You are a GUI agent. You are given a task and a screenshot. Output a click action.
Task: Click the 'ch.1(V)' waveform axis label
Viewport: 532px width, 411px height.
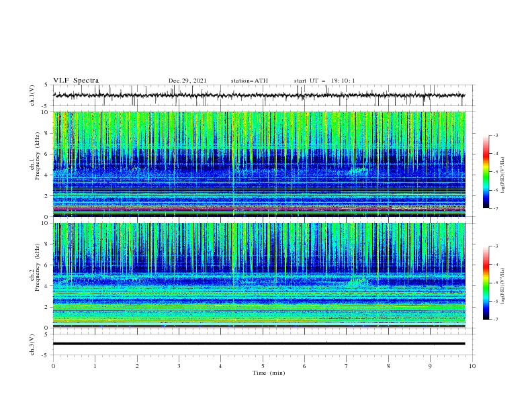pyautogui.click(x=32, y=95)
